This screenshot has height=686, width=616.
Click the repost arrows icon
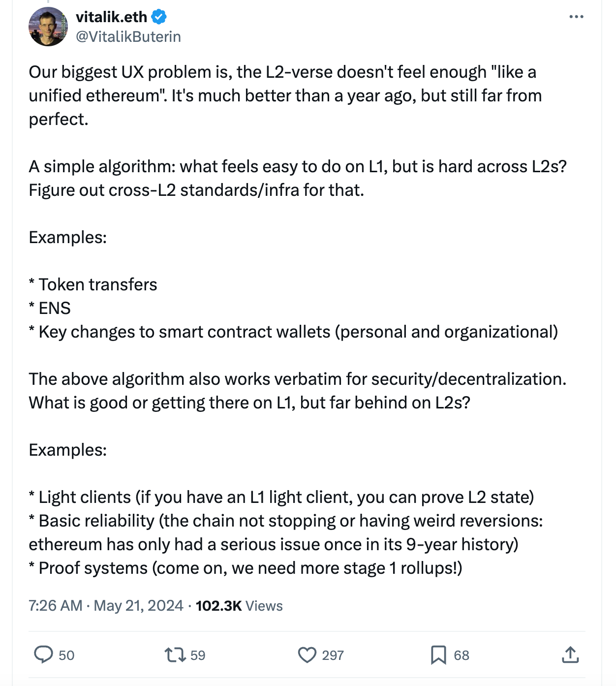(175, 655)
